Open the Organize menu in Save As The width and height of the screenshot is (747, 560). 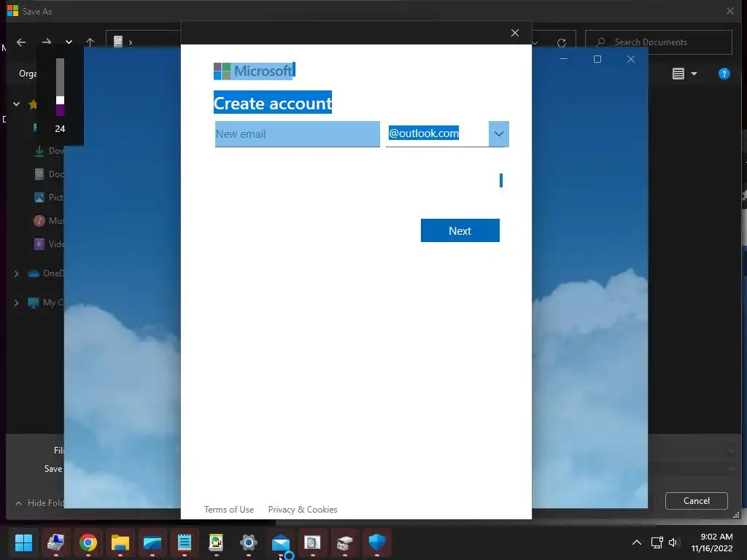pos(28,74)
